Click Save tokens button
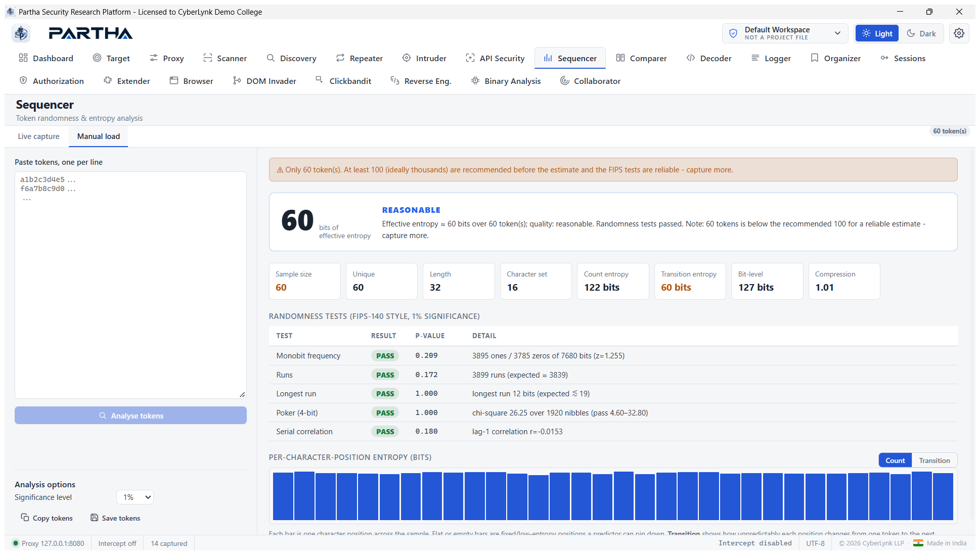980x555 pixels. [x=115, y=518]
